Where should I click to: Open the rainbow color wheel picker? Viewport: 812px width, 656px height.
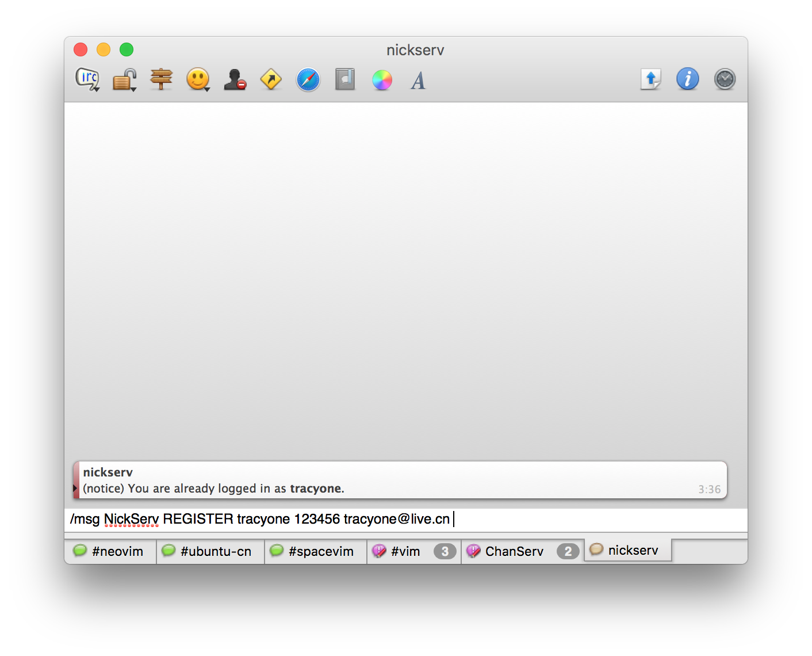(x=382, y=80)
